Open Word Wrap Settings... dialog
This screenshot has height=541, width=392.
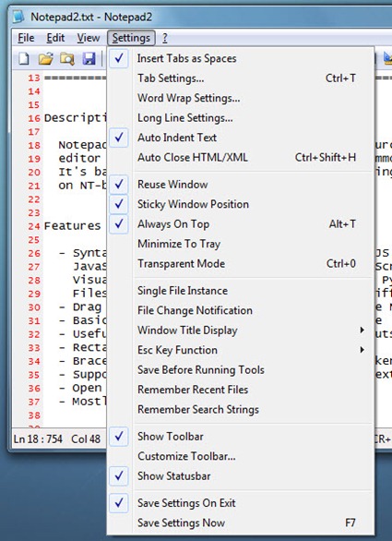[241, 98]
